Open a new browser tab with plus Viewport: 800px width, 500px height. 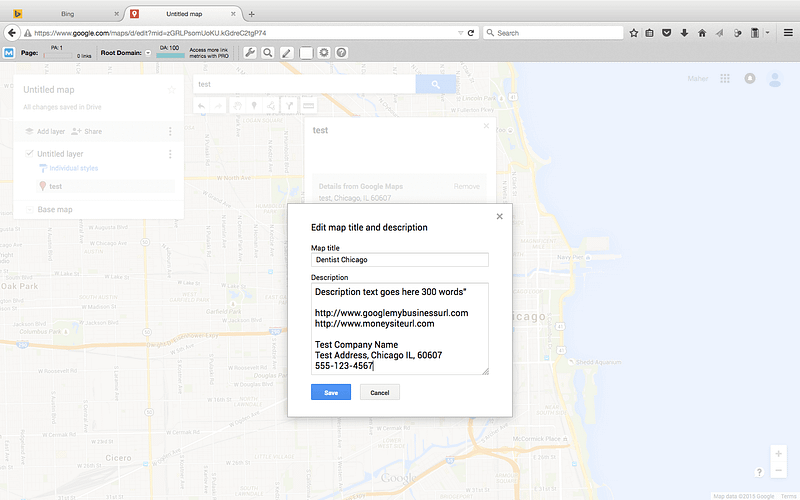[252, 14]
